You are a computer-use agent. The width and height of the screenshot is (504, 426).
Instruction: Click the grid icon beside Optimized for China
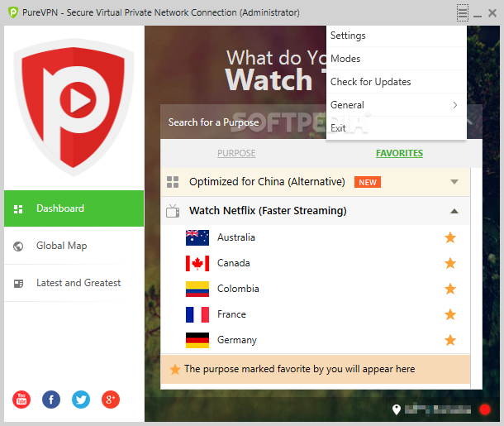click(173, 182)
